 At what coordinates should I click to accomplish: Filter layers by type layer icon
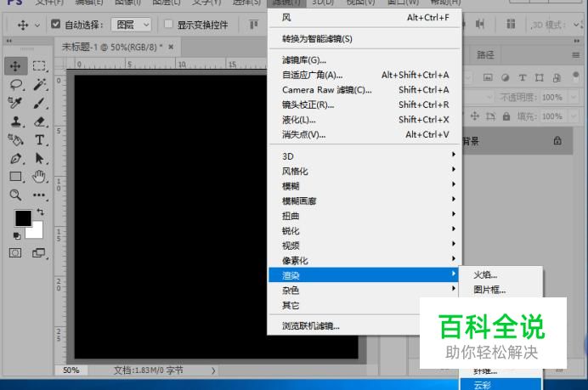(x=523, y=77)
